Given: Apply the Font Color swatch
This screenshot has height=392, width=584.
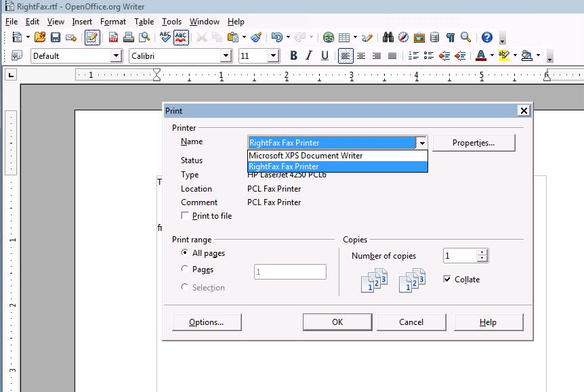Looking at the screenshot, I should [481, 56].
